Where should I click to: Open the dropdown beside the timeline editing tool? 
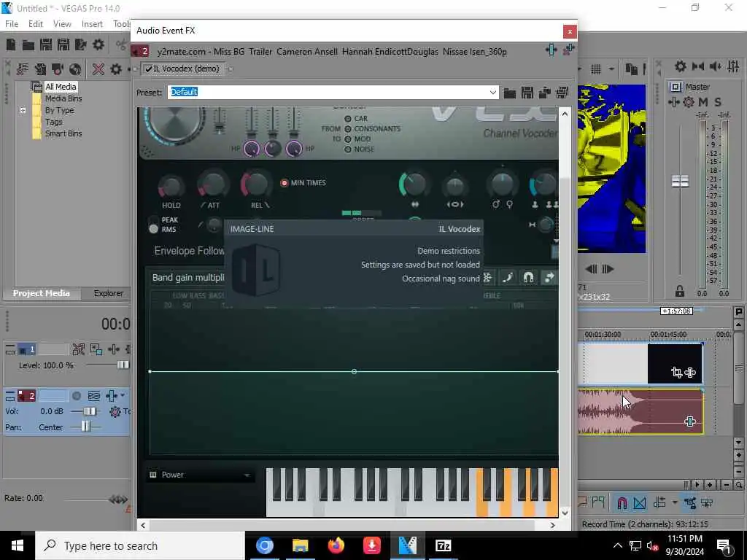(x=675, y=502)
